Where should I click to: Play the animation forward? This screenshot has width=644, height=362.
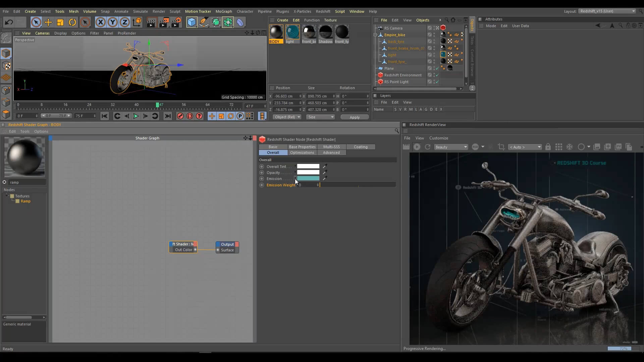click(136, 116)
